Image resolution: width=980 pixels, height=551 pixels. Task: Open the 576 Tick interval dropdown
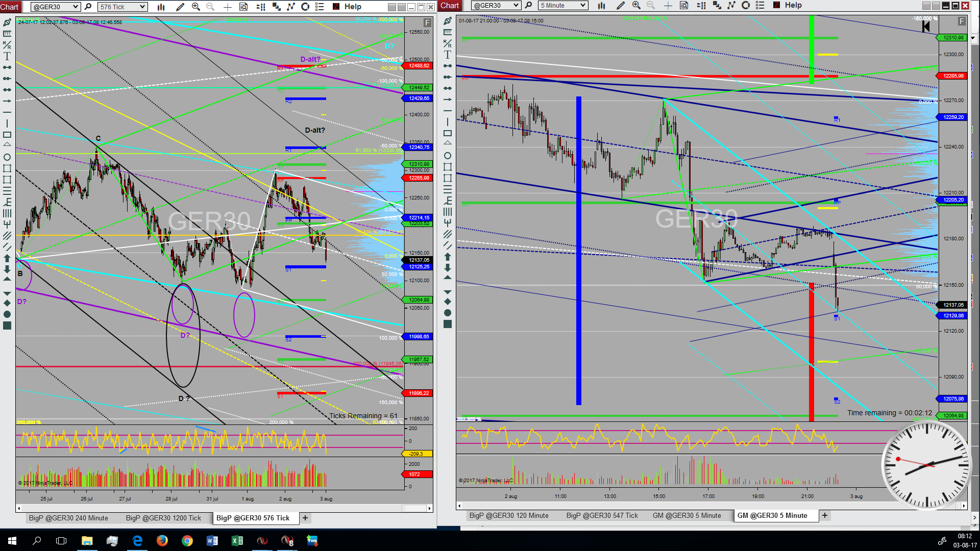[122, 7]
